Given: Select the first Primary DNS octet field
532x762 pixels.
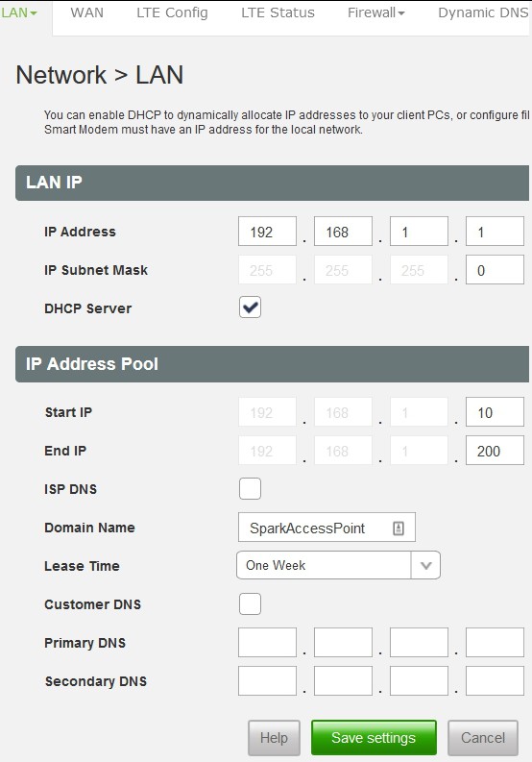Looking at the screenshot, I should point(267,643).
